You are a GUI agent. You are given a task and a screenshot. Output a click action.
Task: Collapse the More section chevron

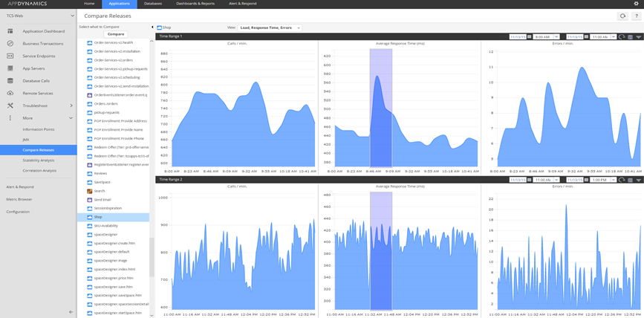pyautogui.click(x=71, y=118)
